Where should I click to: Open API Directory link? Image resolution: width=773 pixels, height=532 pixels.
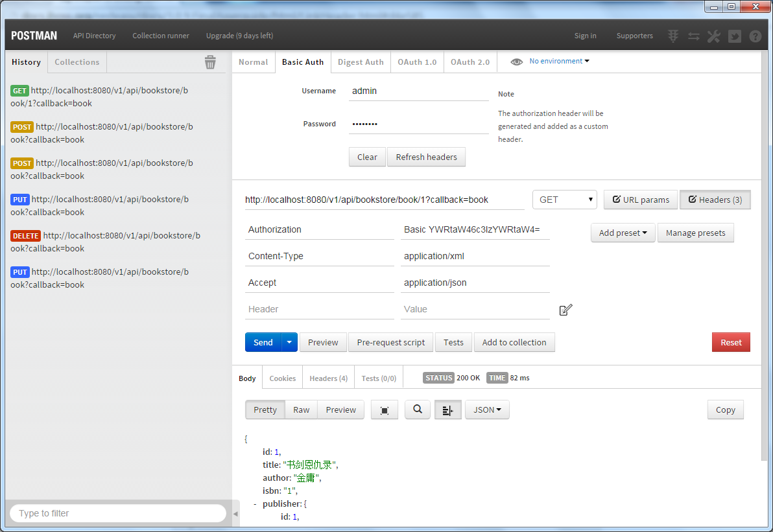click(95, 36)
